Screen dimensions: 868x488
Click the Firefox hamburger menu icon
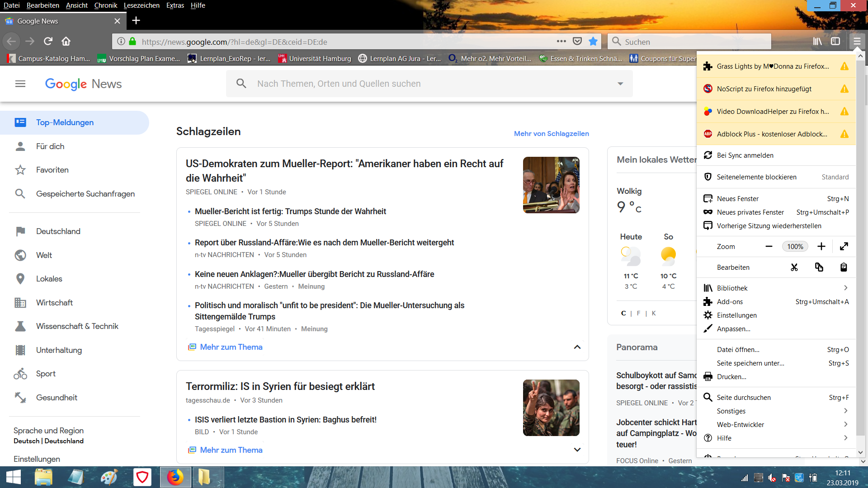pos(857,41)
